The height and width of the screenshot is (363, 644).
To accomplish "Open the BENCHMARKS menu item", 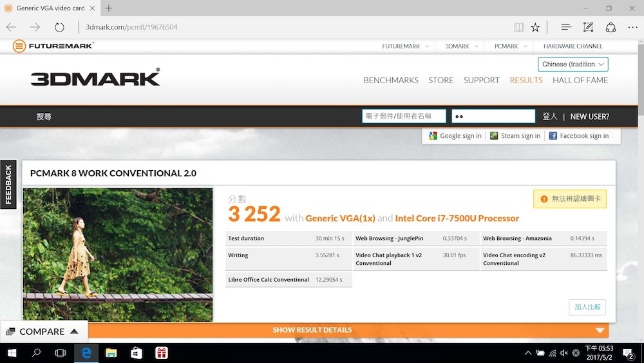I will coord(391,80).
